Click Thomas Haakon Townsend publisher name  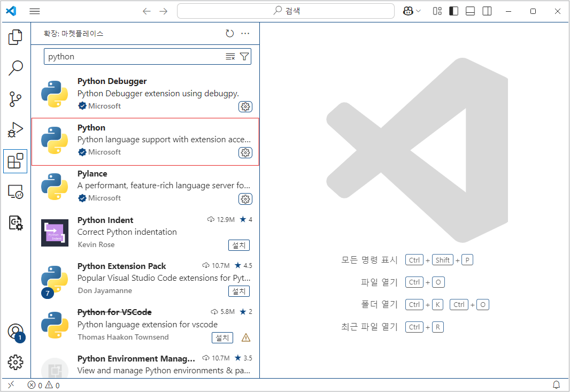tap(123, 337)
